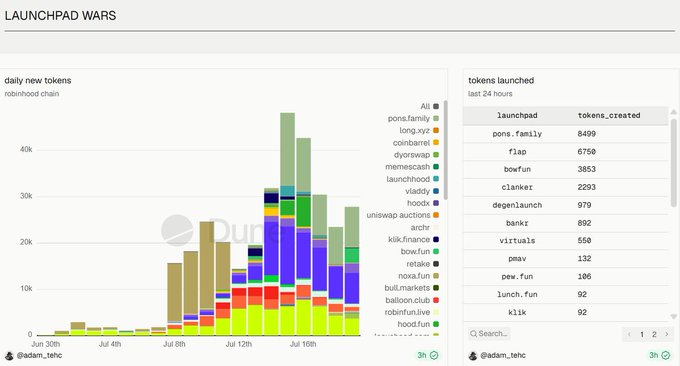Select the pons.family table row
Screen dimensions: 680x366
566,134
